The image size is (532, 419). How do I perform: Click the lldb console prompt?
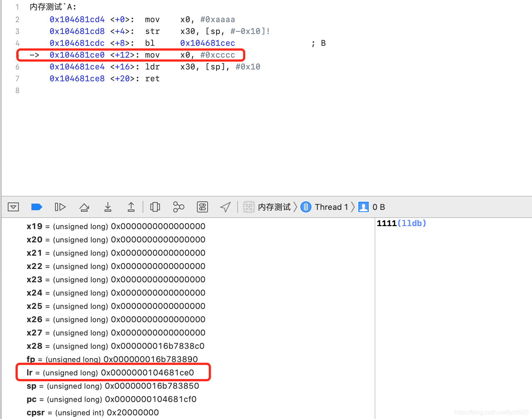412,223
